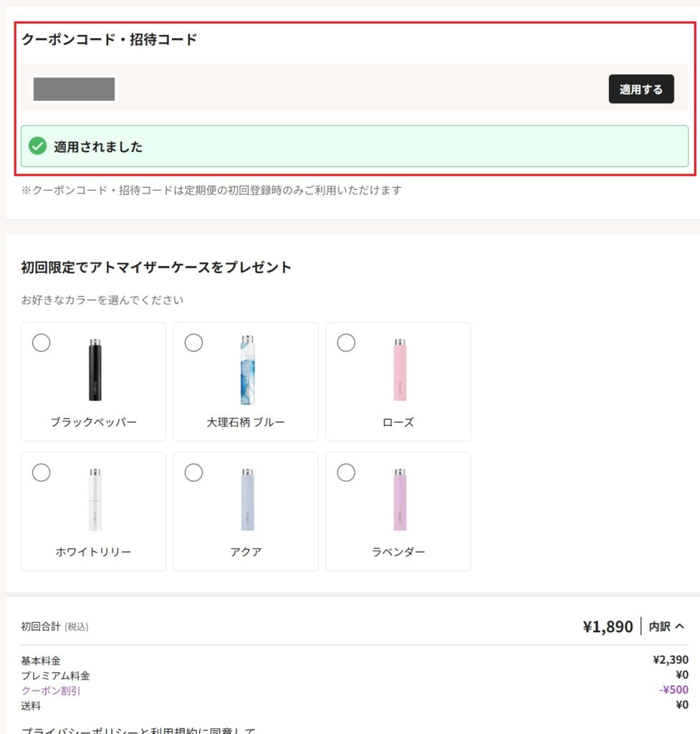Image resolution: width=700 pixels, height=734 pixels.
Task: Click the ラベンダー color name label
Action: pyautogui.click(x=398, y=552)
